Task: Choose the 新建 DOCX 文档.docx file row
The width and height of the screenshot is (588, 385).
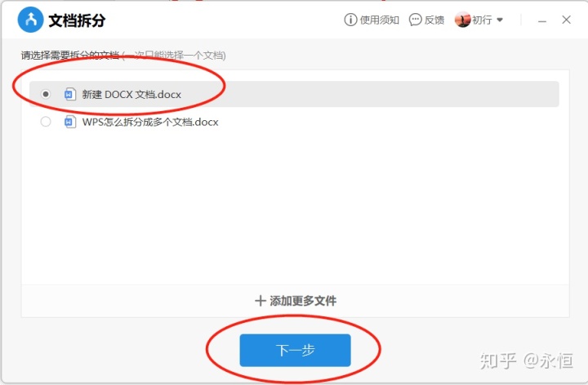Action: click(294, 94)
